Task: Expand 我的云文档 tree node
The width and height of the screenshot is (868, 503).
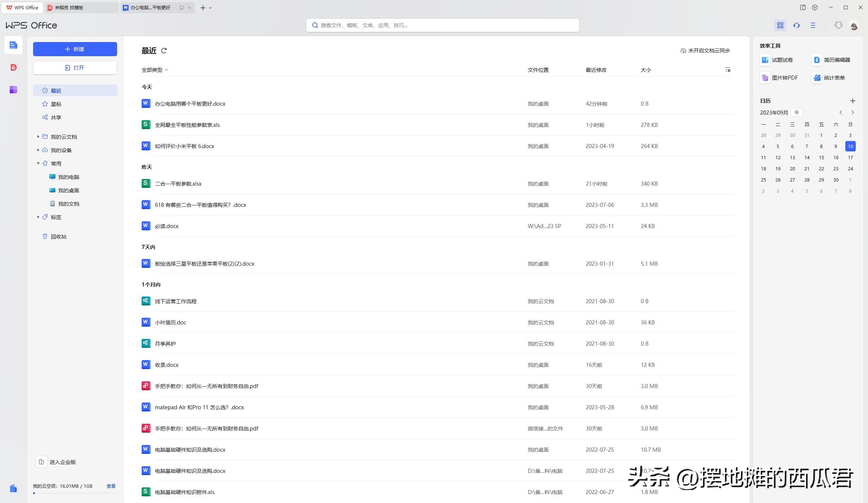Action: [x=38, y=137]
